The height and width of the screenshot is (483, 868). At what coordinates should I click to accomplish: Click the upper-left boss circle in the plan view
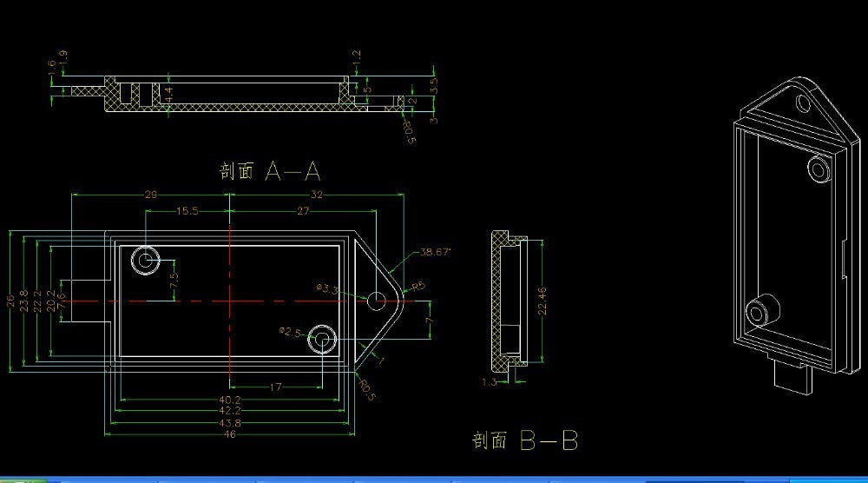145,260
